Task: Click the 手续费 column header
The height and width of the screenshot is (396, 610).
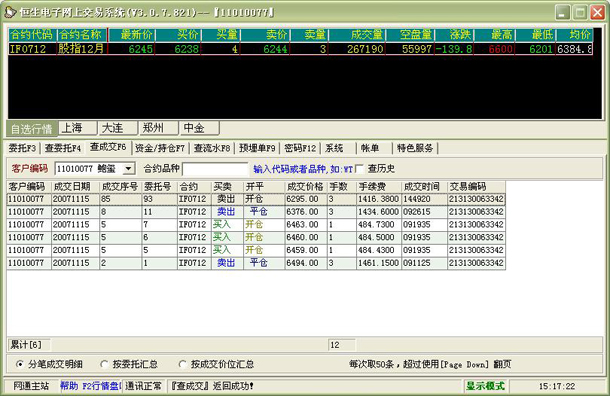Action: tap(379, 187)
